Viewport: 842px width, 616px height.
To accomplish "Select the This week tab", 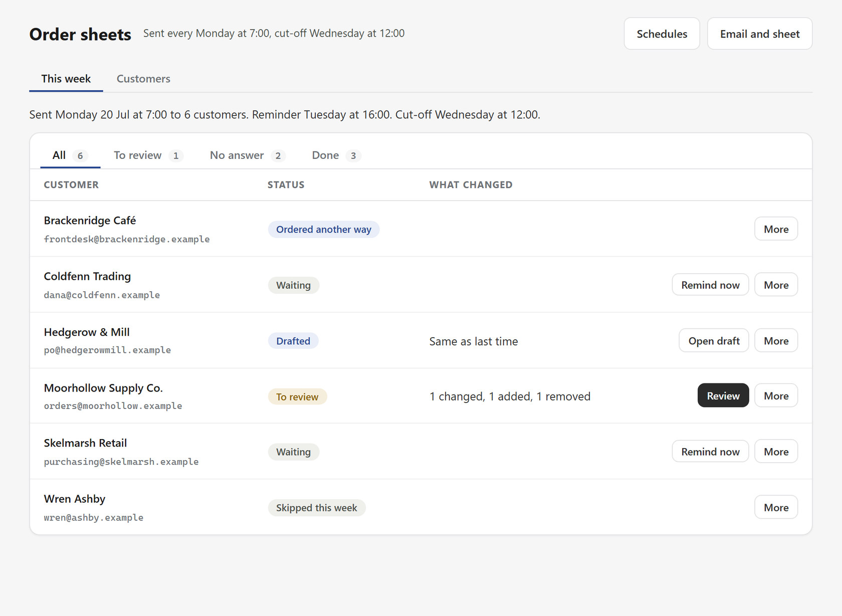I will pos(66,79).
